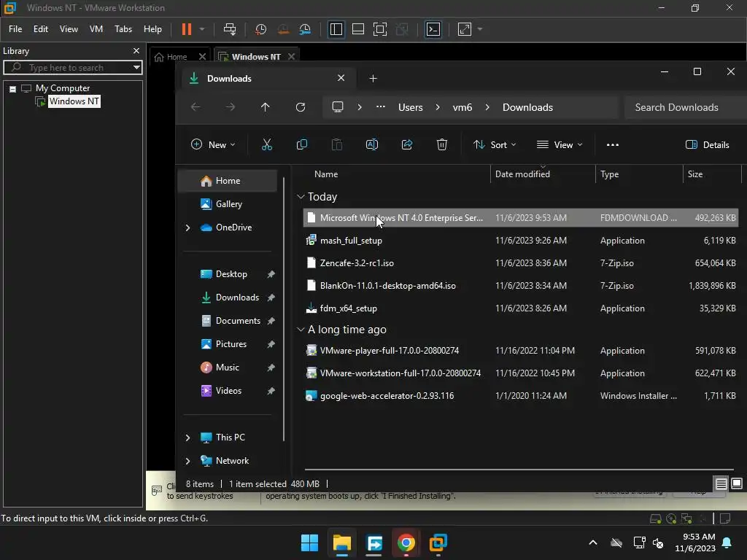Open the VMware console view icon
This screenshot has height=560, width=747.
point(433,29)
